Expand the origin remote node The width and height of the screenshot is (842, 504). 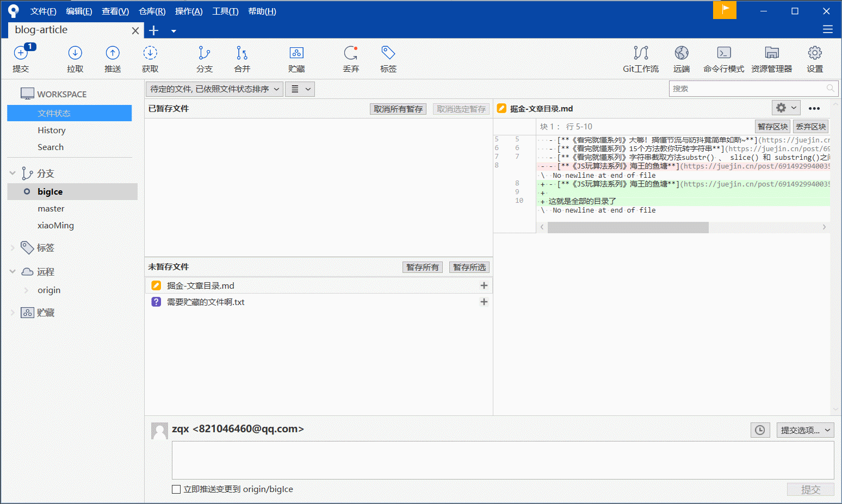(x=26, y=290)
